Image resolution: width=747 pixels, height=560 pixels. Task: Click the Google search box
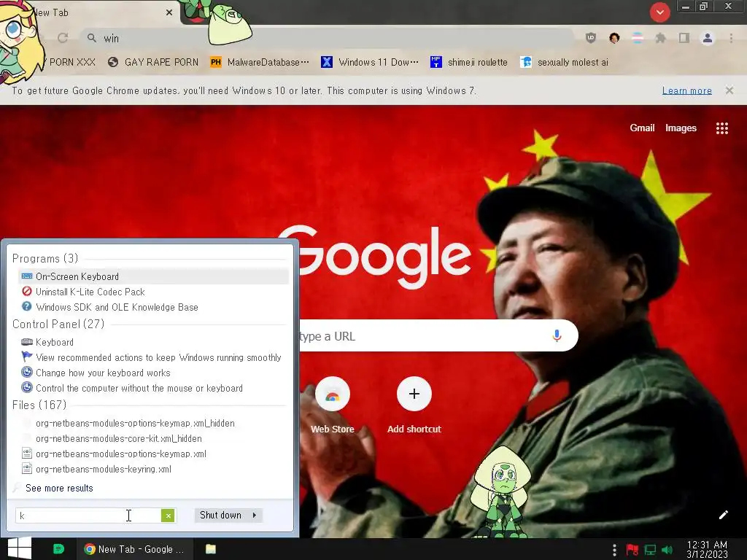tap(429, 335)
